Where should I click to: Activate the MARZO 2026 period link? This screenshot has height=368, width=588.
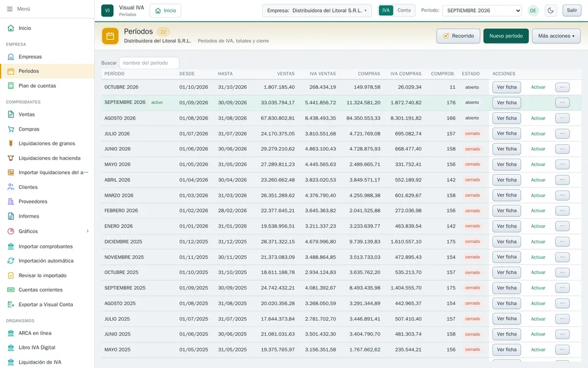[x=538, y=196]
